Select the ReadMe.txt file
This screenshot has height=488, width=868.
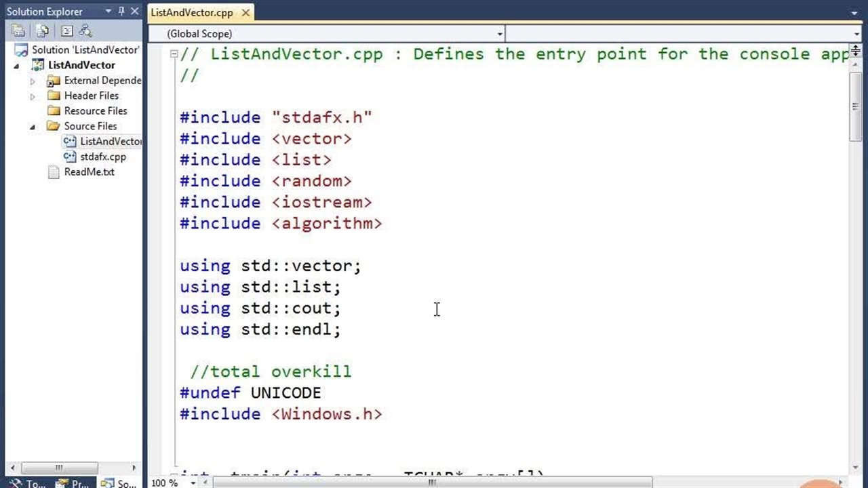(x=89, y=172)
